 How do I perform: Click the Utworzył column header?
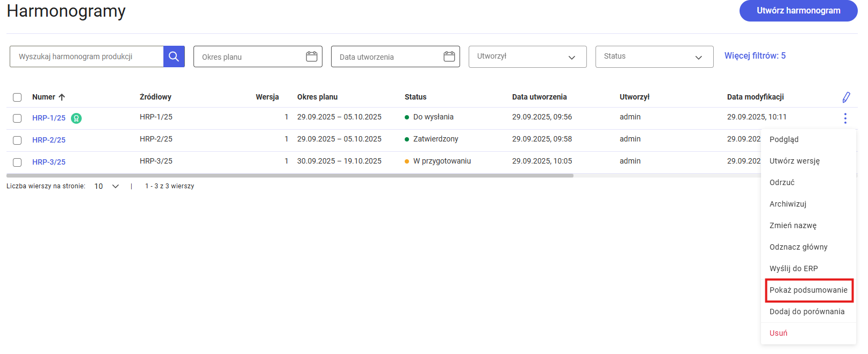(x=634, y=97)
